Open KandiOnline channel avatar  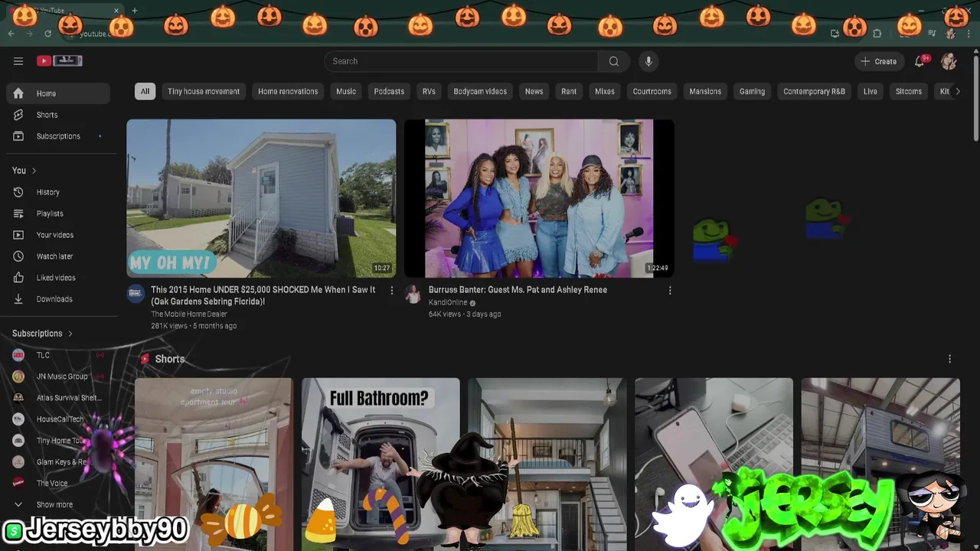[x=413, y=294]
